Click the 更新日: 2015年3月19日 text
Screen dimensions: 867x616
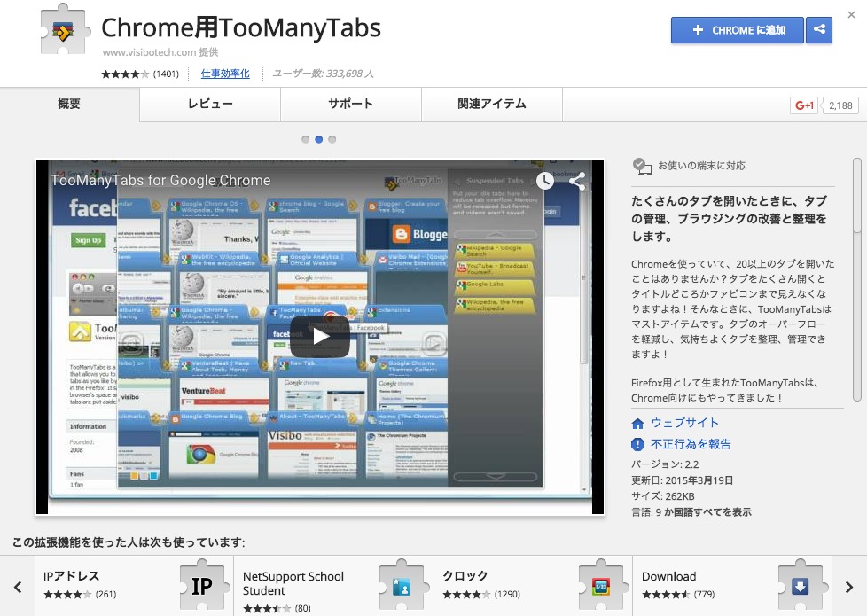point(683,480)
